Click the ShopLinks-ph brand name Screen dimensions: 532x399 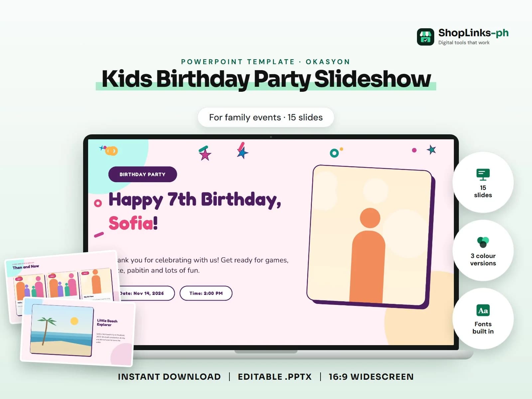coord(473,33)
